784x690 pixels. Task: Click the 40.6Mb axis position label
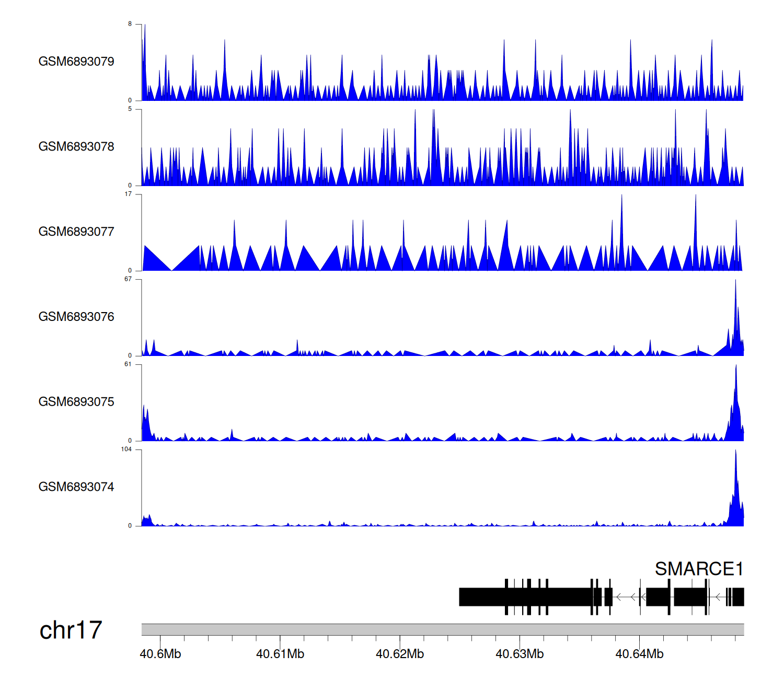point(160,654)
